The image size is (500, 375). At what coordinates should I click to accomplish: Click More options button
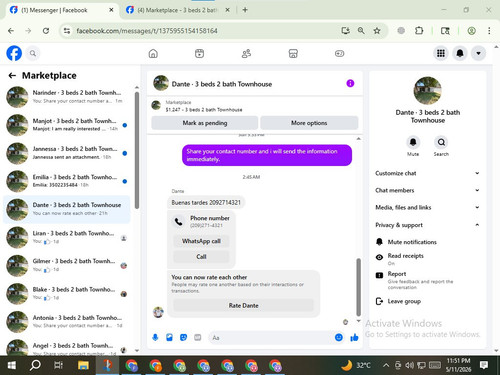coord(309,123)
